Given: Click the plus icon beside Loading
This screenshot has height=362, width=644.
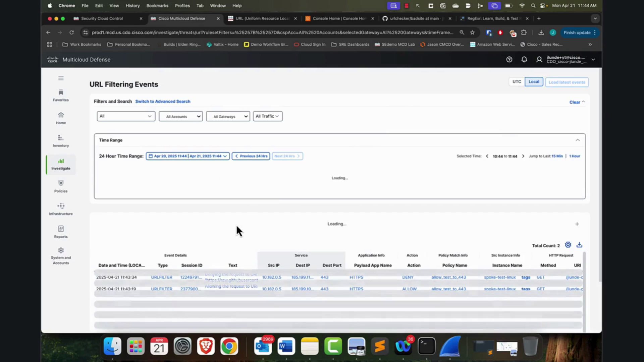Looking at the screenshot, I should [x=577, y=224].
